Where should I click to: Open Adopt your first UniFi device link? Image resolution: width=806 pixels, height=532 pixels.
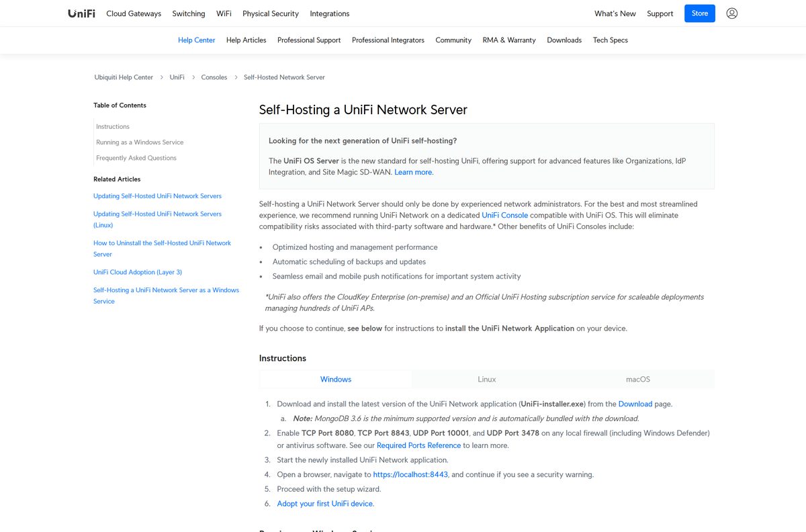(326, 504)
